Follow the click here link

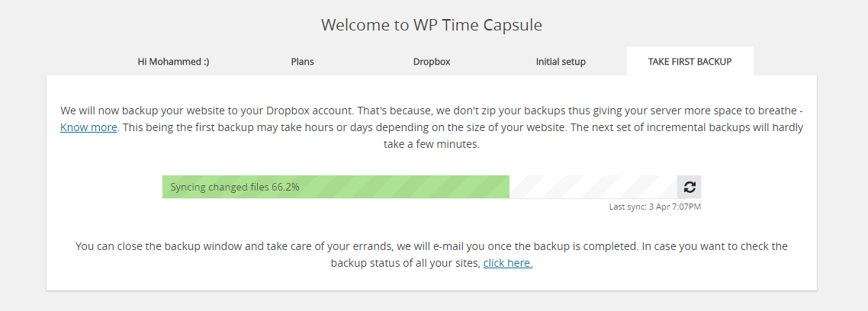coord(508,263)
